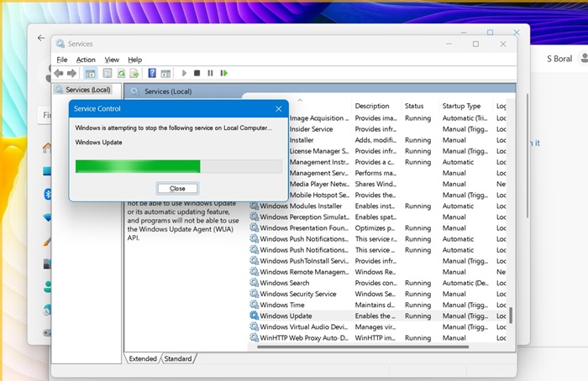Dismiss Service Control dialog with X

[278, 108]
